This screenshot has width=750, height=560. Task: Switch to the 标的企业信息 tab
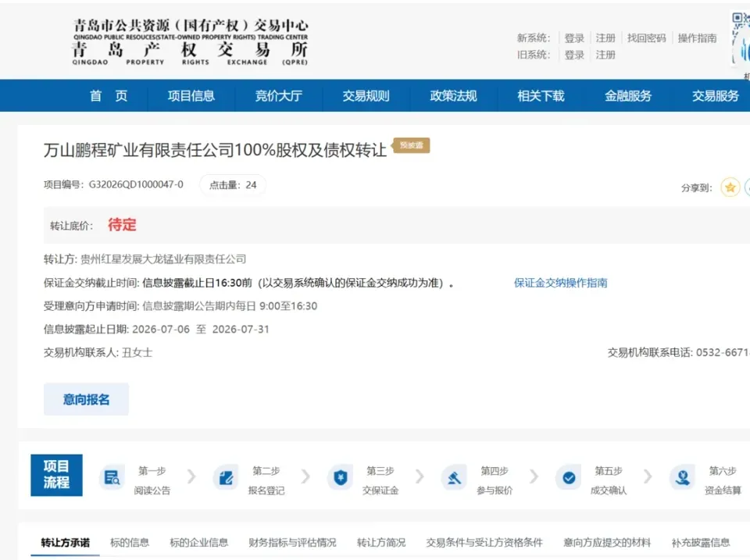(199, 542)
